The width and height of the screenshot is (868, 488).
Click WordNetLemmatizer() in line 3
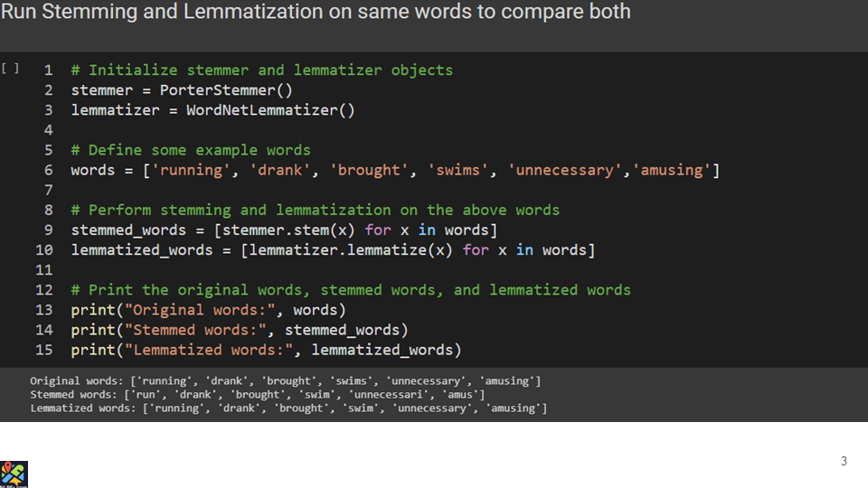pyautogui.click(x=270, y=110)
